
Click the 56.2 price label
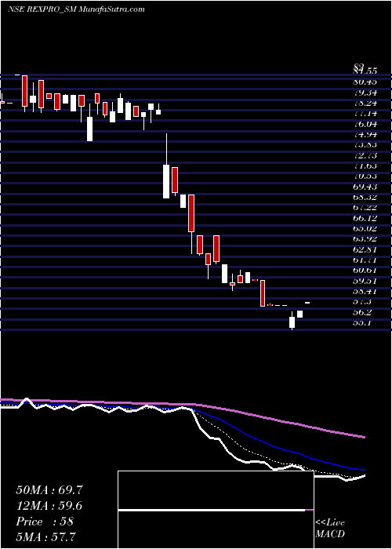coord(362,312)
